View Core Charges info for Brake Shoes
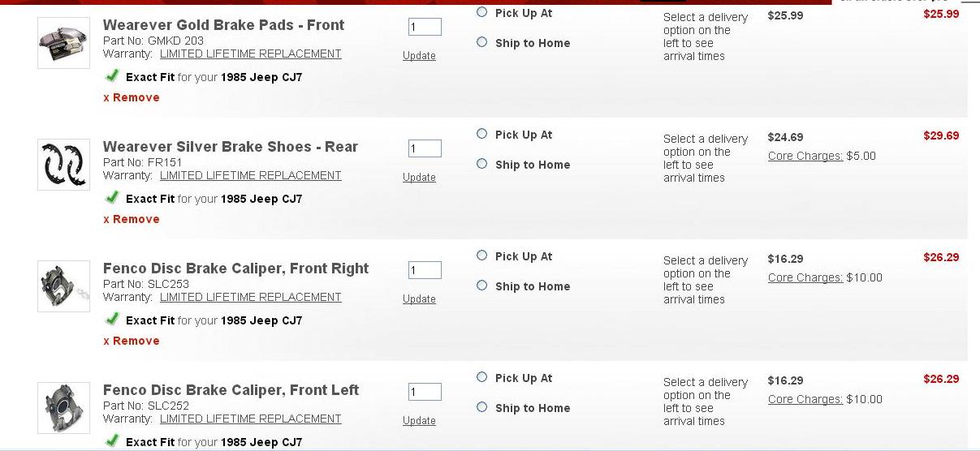 point(805,156)
